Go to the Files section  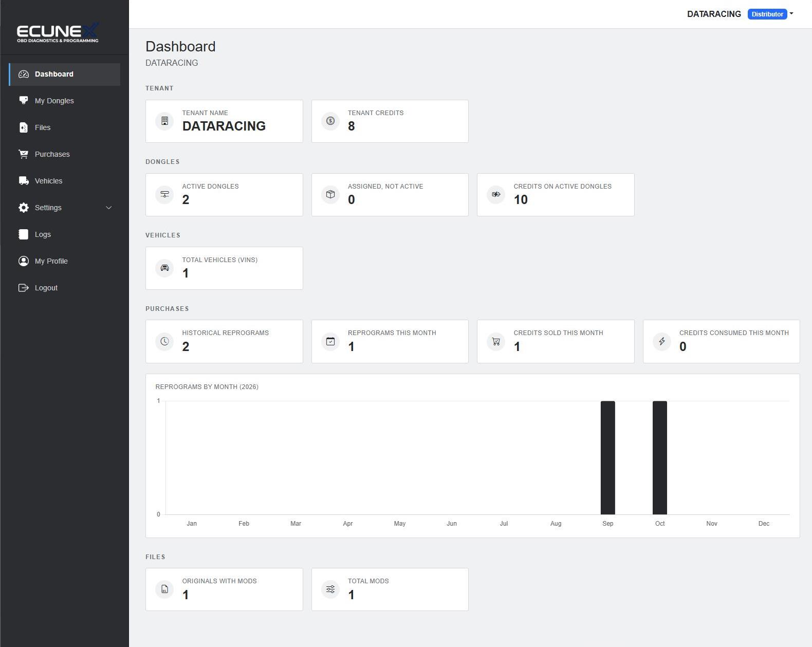(65, 127)
